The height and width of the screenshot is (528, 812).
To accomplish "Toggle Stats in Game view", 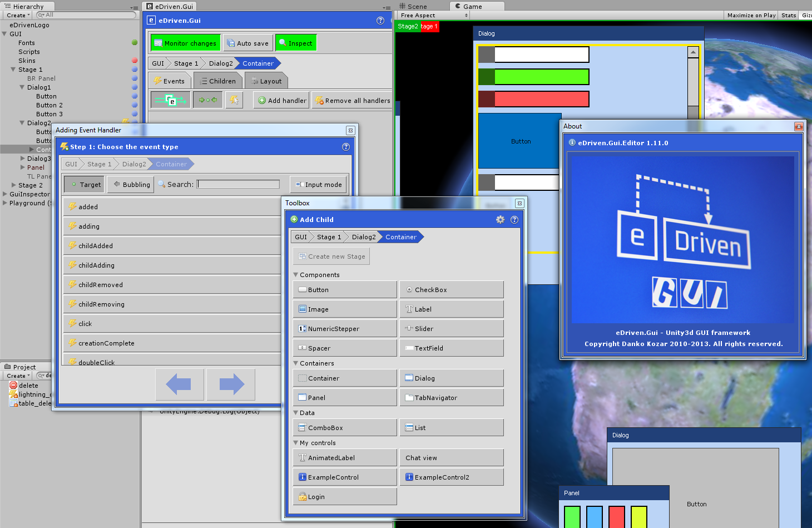I will [x=789, y=15].
